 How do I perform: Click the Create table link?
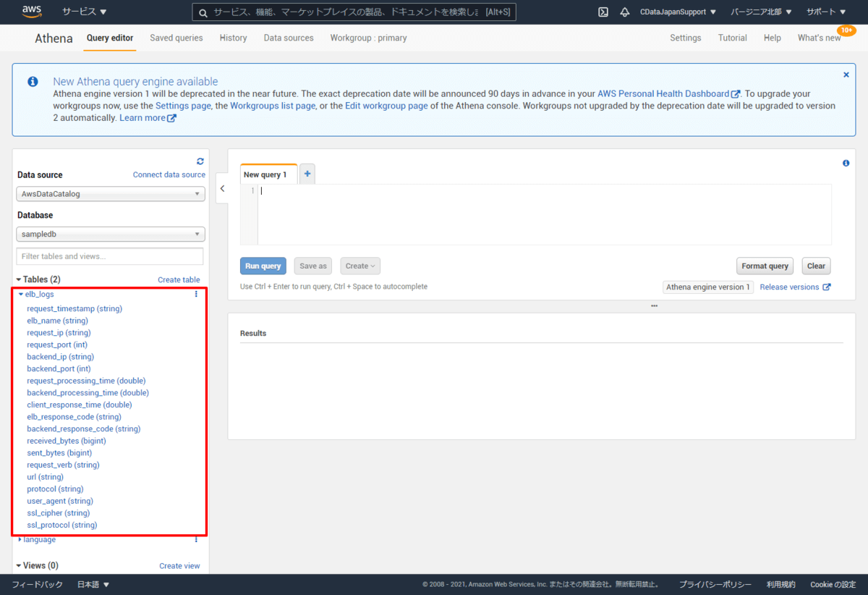179,279
